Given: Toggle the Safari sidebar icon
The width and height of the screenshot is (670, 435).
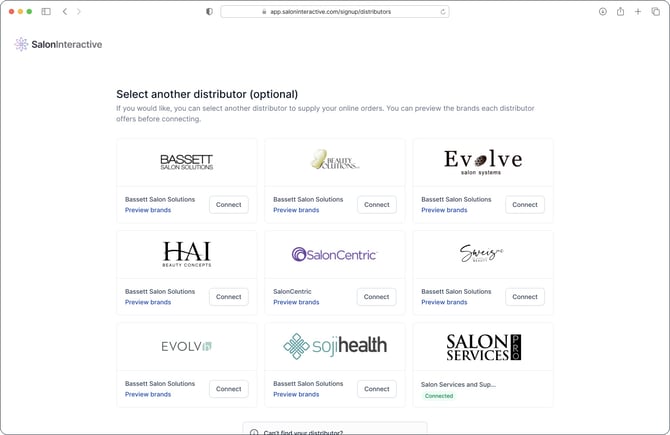Looking at the screenshot, I should [46, 12].
